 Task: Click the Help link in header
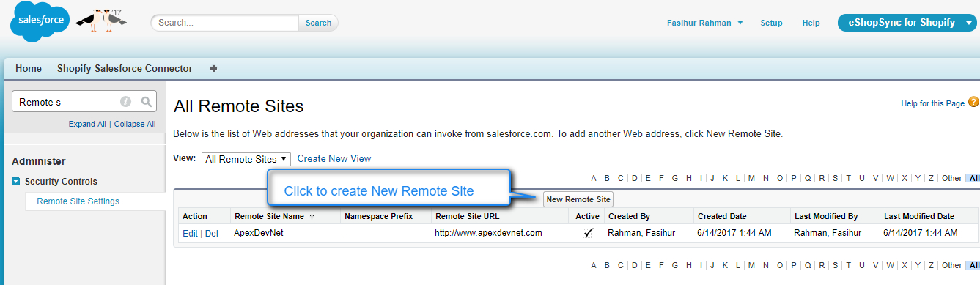pyautogui.click(x=811, y=23)
